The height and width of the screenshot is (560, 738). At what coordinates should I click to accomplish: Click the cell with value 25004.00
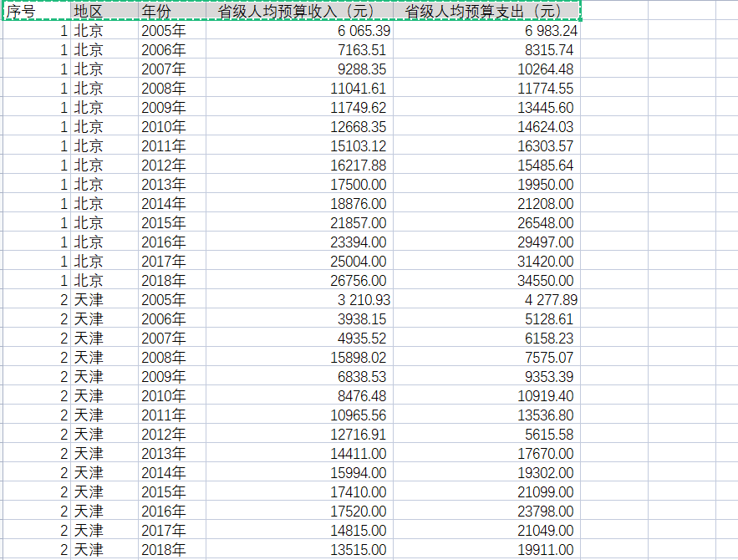[x=299, y=261]
